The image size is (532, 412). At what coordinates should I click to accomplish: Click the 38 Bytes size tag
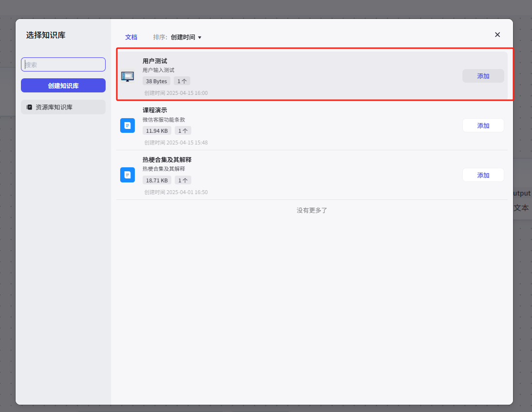click(x=156, y=81)
